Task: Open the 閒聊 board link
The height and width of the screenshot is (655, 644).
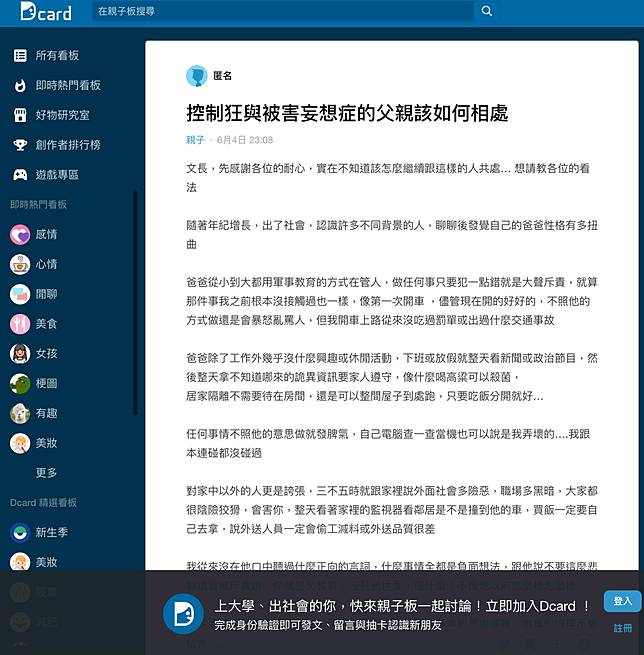Action: tap(46, 294)
